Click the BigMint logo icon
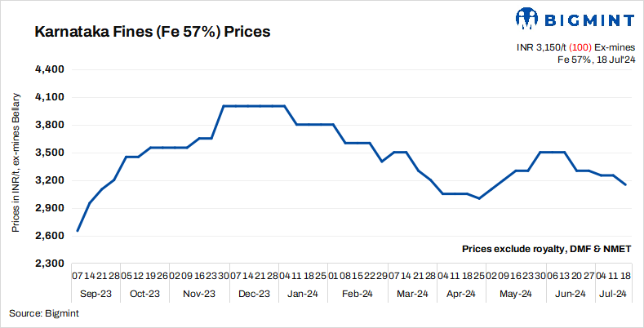The height and width of the screenshot is (328, 644). [527, 19]
